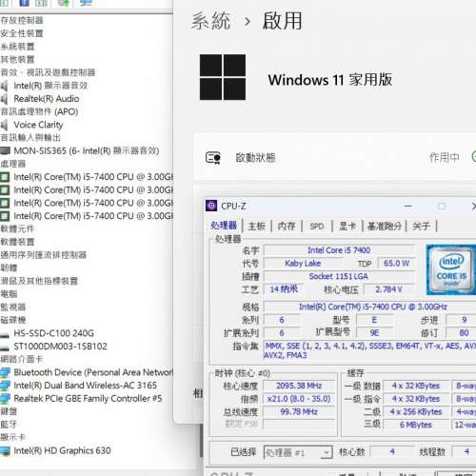Viewport: 476px width, 476px height.
Task: Click the second i5-7400 processor icon
Action: point(5,189)
